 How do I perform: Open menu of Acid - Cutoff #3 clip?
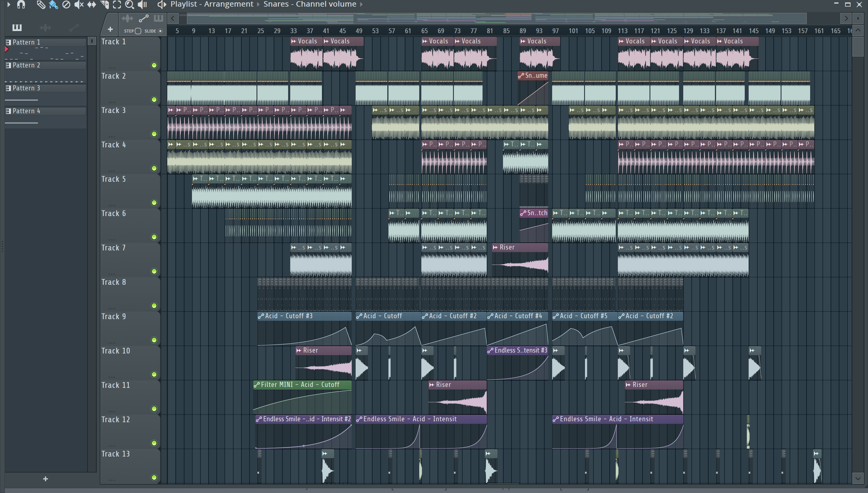tap(261, 316)
